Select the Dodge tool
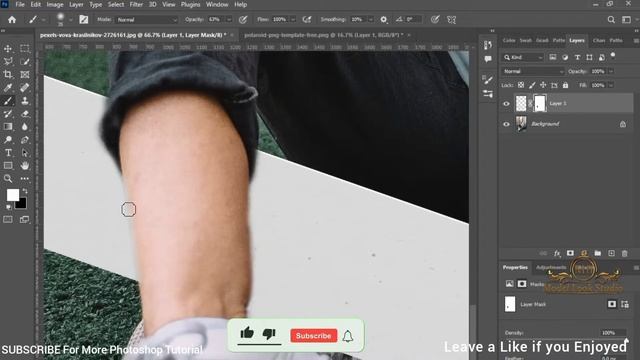This screenshot has width=640, height=360. point(8,140)
